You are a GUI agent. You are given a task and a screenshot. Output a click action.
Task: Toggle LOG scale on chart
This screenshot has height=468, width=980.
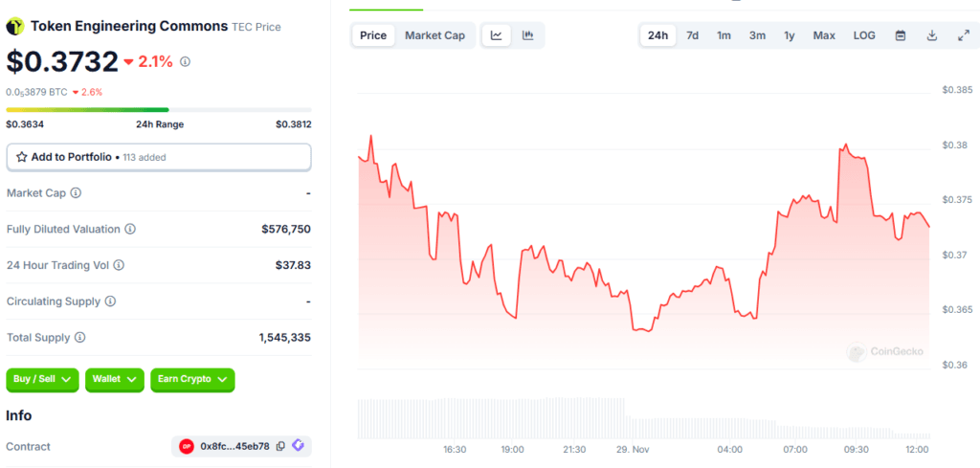[864, 35]
